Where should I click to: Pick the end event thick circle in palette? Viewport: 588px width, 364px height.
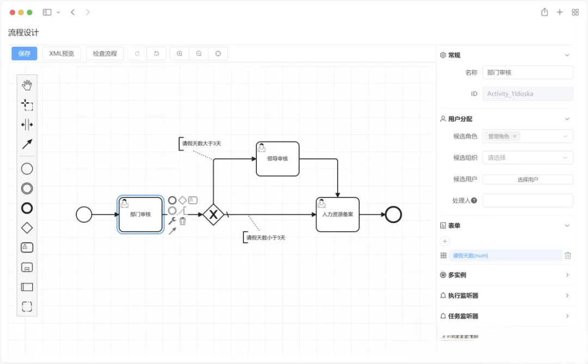click(x=27, y=208)
